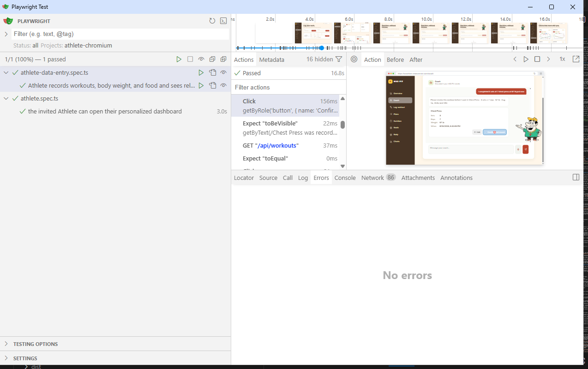Open Projects: athlete-chromium filter
Screen dimensions: 588x369
pos(76,46)
